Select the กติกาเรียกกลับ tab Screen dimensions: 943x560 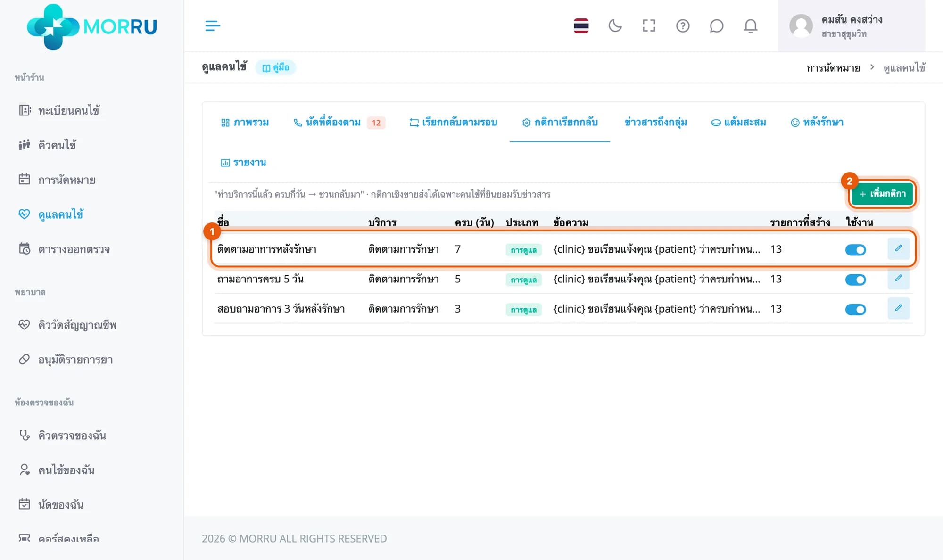coord(560,123)
